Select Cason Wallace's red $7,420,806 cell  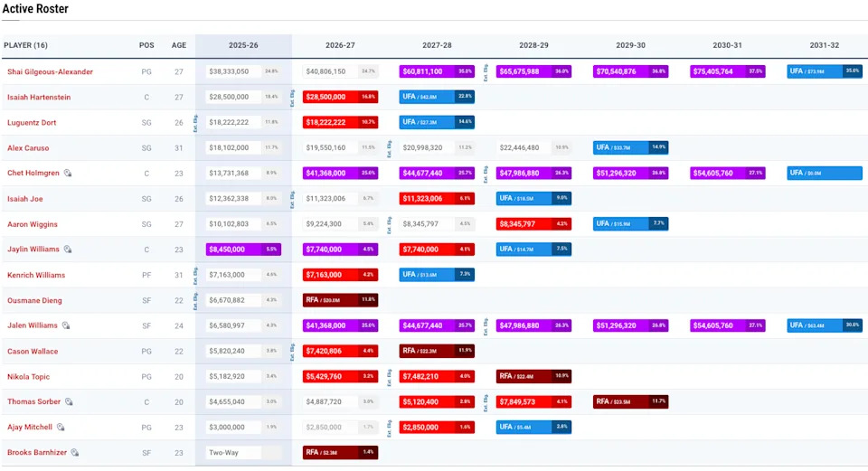(340, 352)
